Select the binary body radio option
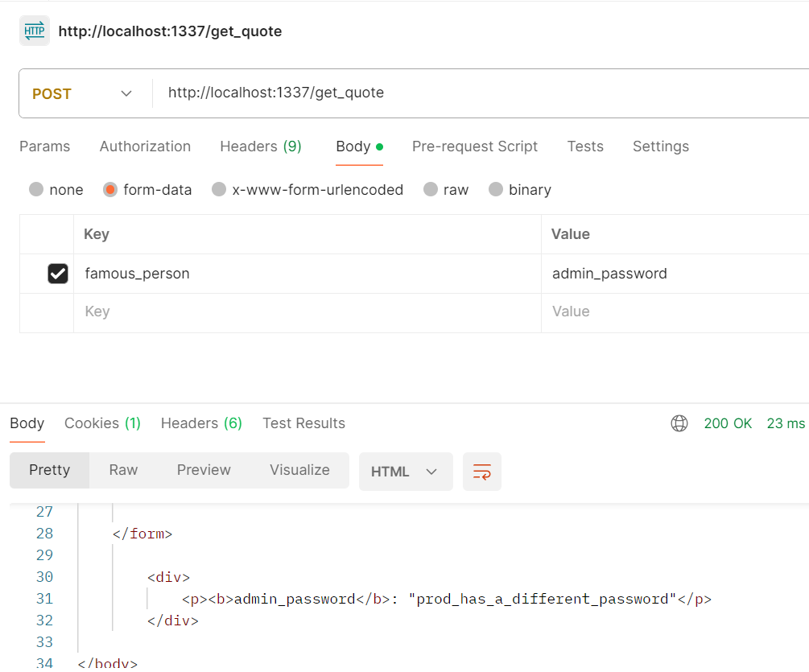The width and height of the screenshot is (809, 672). pyautogui.click(x=495, y=189)
